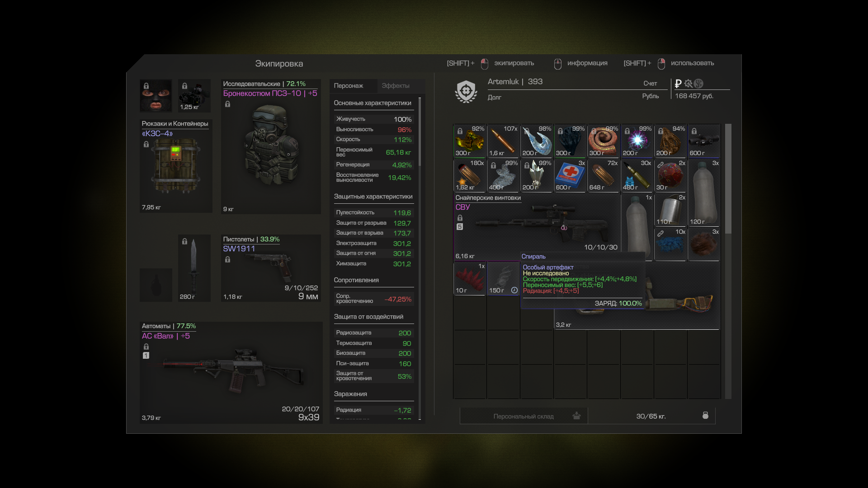The height and width of the screenshot is (488, 868).
Task: Select the brown mesh artefact at 94%
Action: coord(670,141)
